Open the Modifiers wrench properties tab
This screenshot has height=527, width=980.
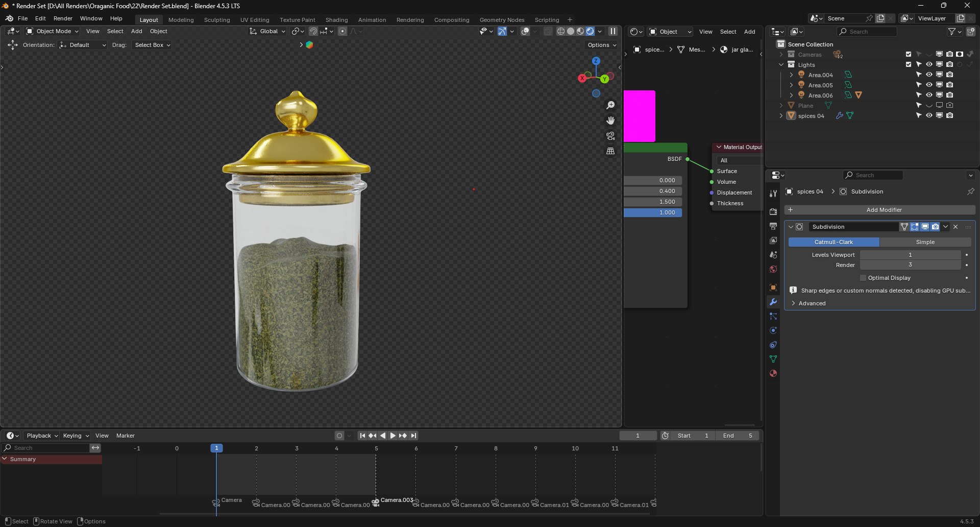[773, 302]
